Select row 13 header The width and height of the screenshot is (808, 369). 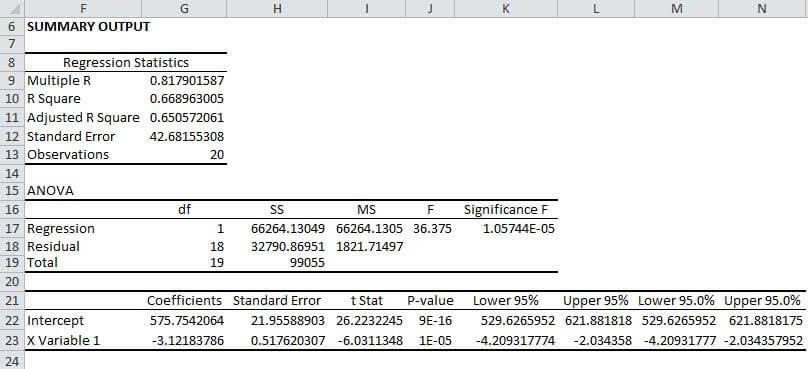[12, 155]
